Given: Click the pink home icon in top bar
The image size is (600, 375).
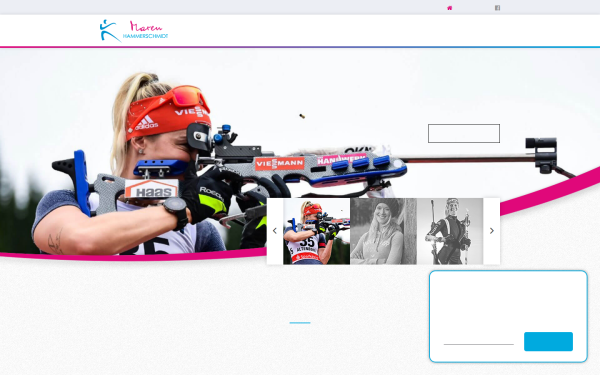Looking at the screenshot, I should tap(450, 8).
